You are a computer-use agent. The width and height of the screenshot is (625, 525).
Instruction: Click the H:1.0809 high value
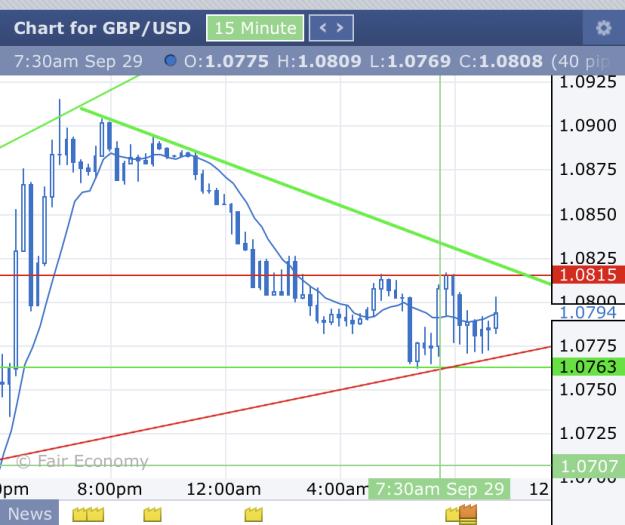click(x=319, y=61)
